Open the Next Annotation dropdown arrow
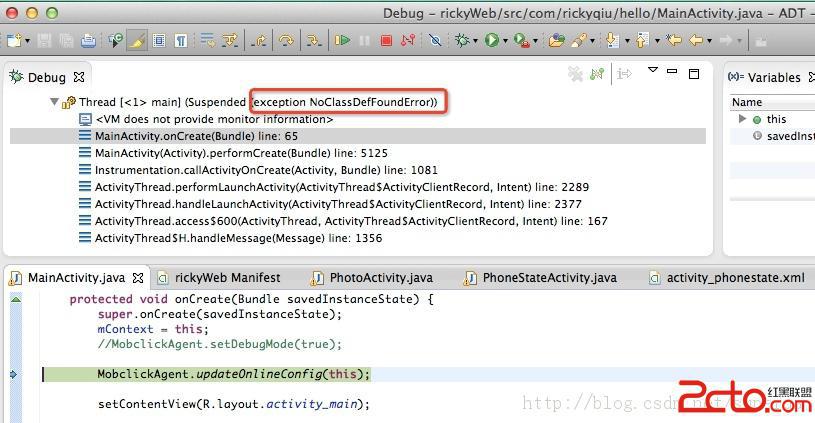 tap(627, 41)
